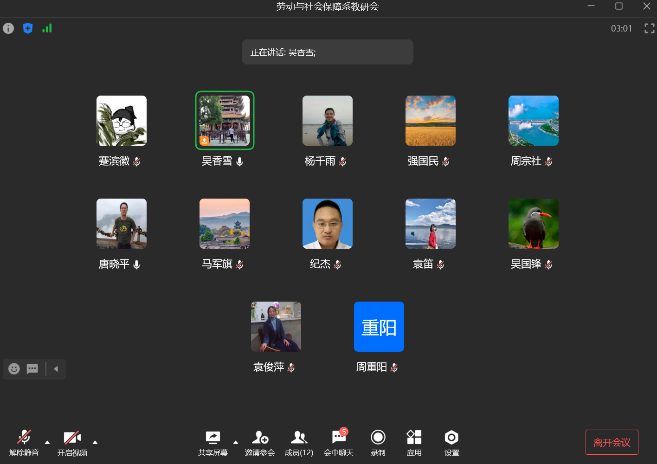The image size is (657, 464).
Task: Turn on camera with 开启视频
Action: 72,439
